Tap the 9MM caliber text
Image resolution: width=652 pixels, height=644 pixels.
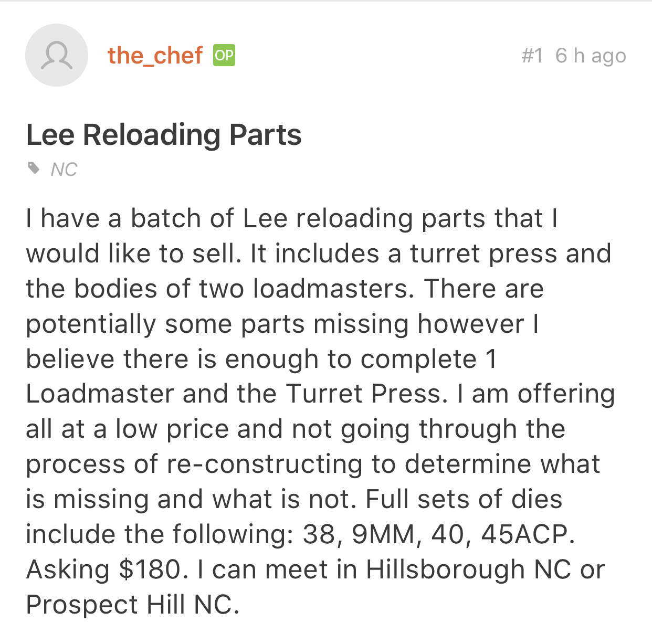click(384, 534)
